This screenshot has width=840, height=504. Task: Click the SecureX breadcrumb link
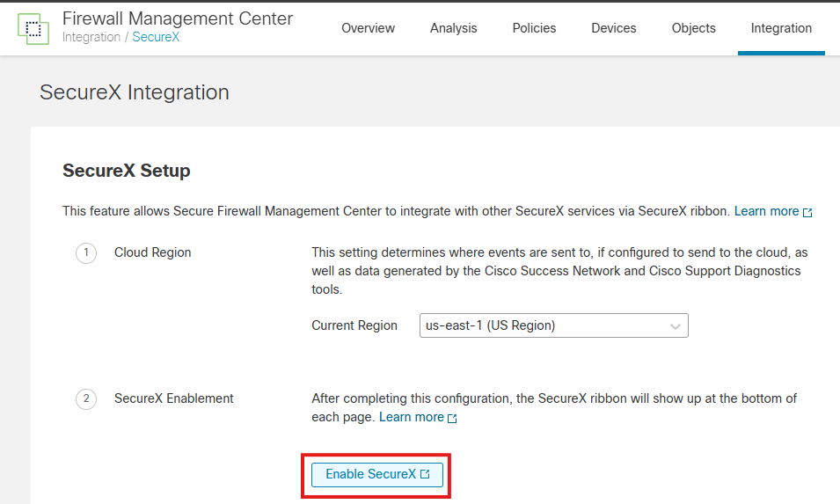click(156, 38)
